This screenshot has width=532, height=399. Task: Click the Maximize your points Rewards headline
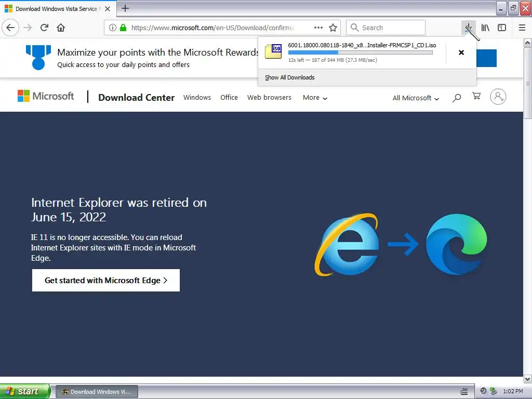[x=157, y=52]
